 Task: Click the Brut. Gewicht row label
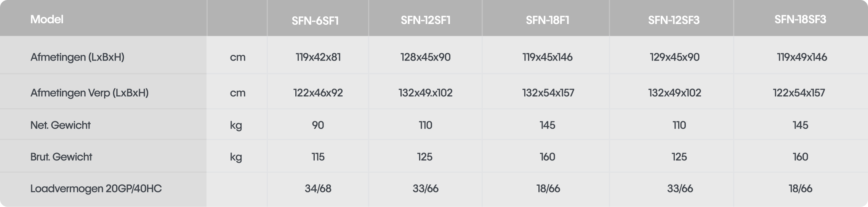coord(61,157)
